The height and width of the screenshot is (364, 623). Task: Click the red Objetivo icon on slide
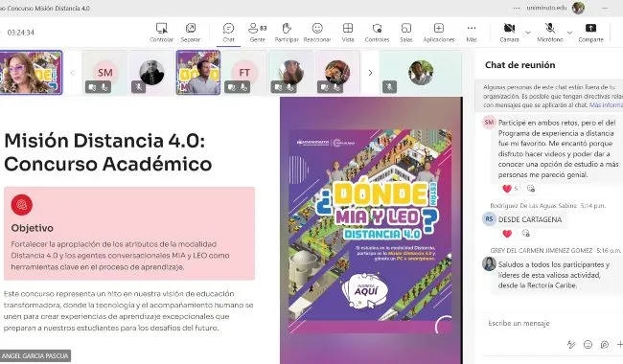[x=22, y=205]
